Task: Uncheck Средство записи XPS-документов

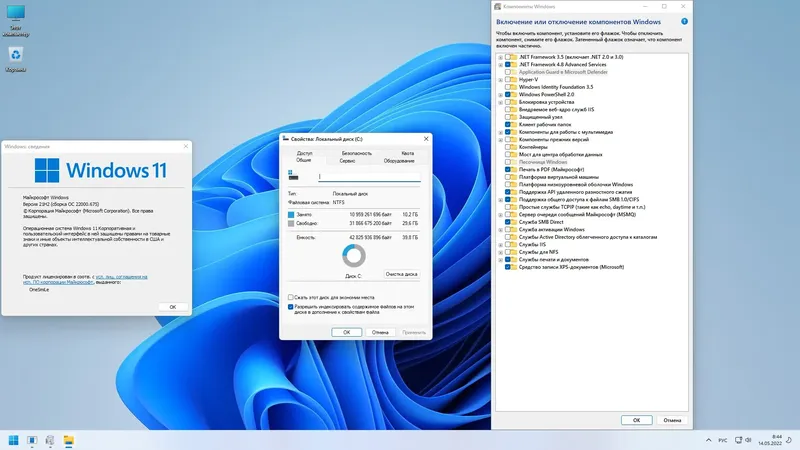Action: [x=508, y=267]
